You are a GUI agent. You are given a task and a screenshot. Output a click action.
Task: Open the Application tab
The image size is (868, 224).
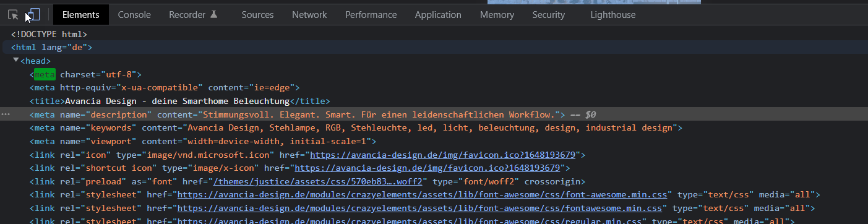pyautogui.click(x=438, y=15)
